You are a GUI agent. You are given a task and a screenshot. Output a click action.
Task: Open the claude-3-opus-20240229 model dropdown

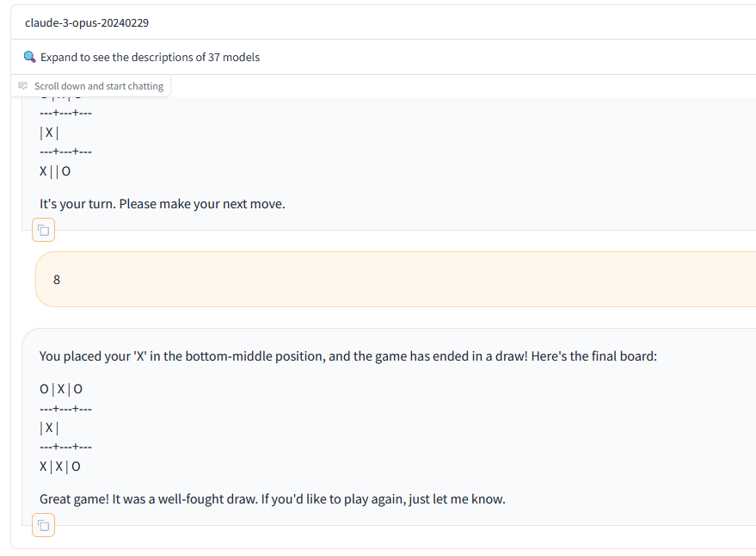(x=385, y=22)
